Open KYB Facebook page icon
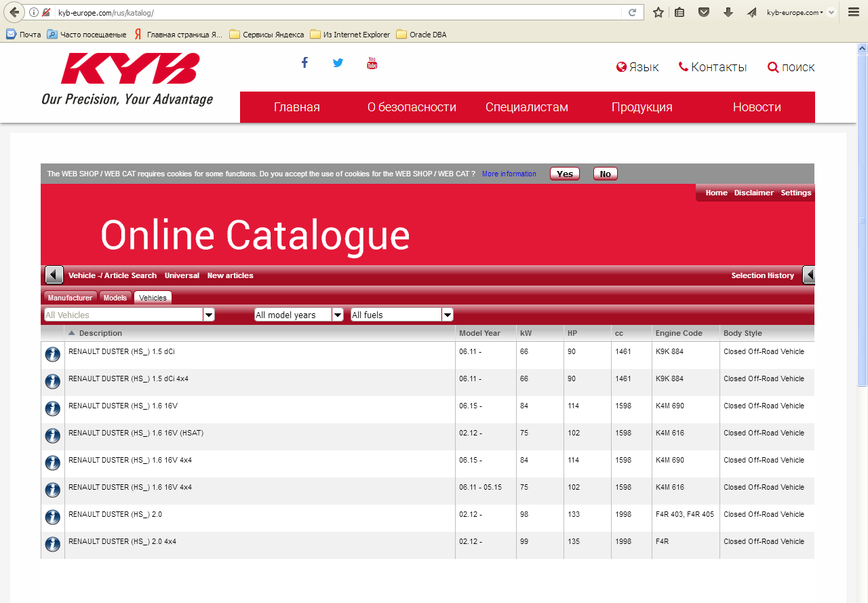 [x=304, y=62]
